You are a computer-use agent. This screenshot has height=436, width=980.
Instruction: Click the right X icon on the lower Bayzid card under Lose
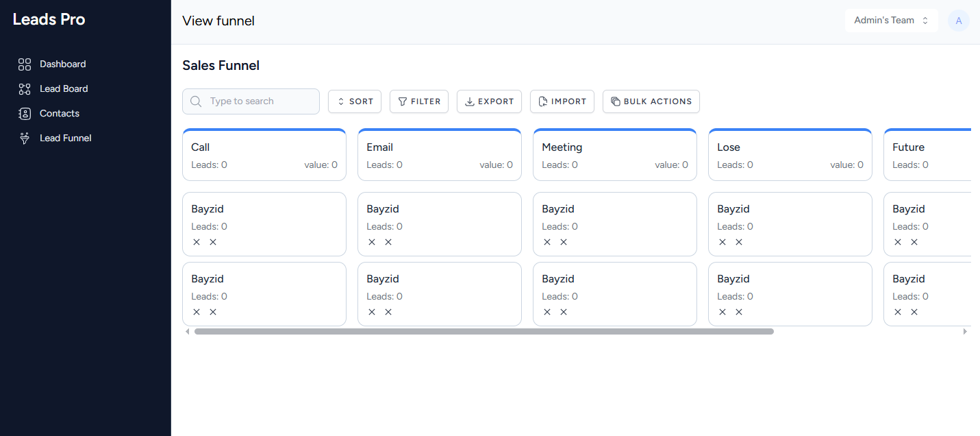coord(739,312)
